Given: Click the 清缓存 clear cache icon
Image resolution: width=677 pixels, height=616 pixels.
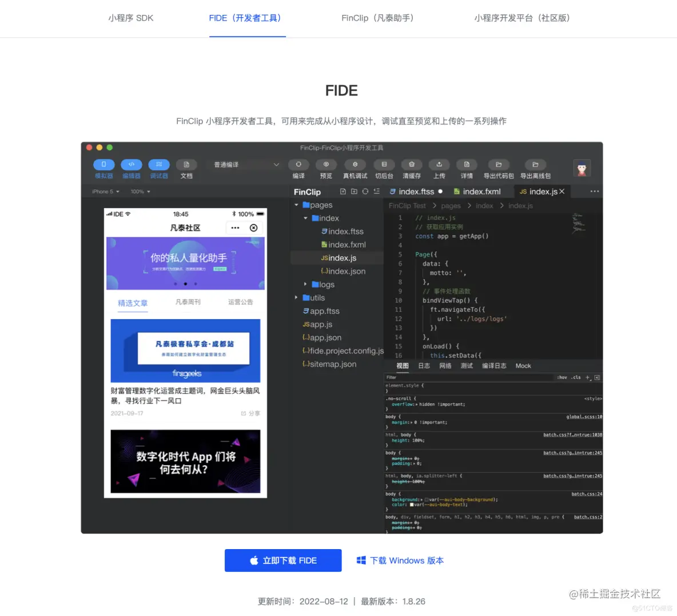Looking at the screenshot, I should click(x=412, y=165).
